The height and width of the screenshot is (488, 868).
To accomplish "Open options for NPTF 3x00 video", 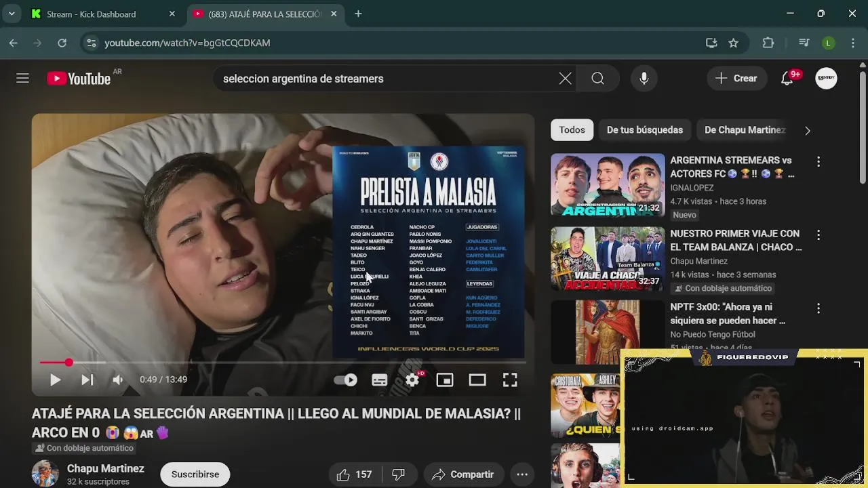I will coord(818,308).
